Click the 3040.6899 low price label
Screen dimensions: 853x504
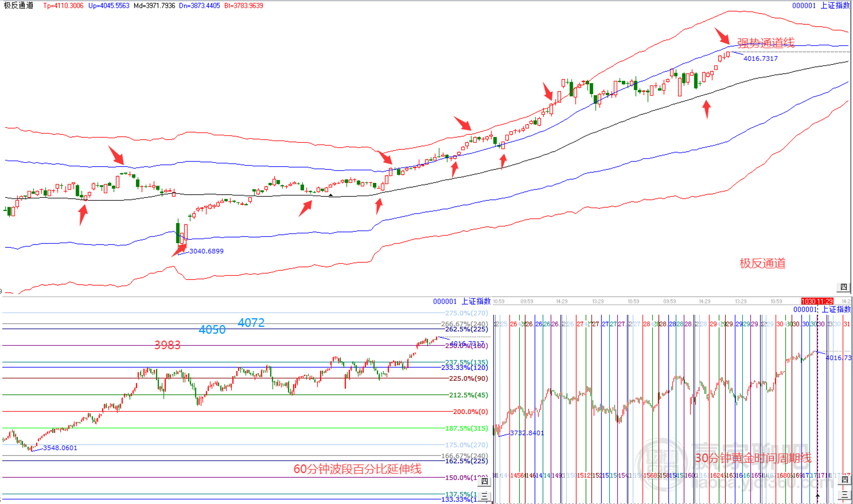coord(206,251)
